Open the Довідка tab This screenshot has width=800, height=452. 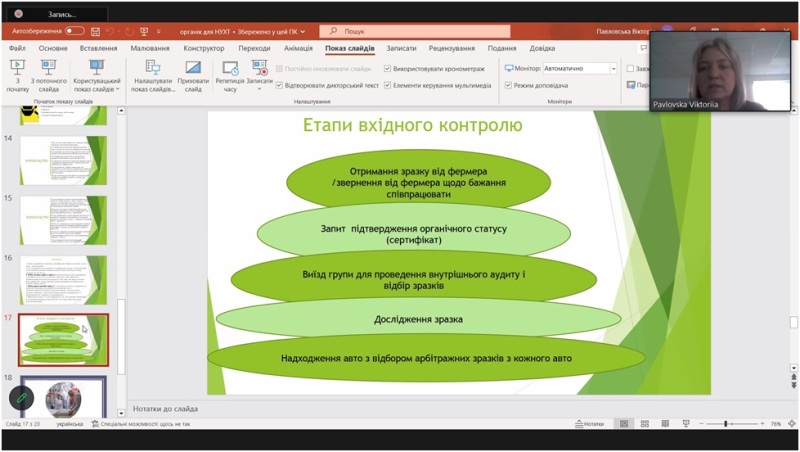point(542,48)
